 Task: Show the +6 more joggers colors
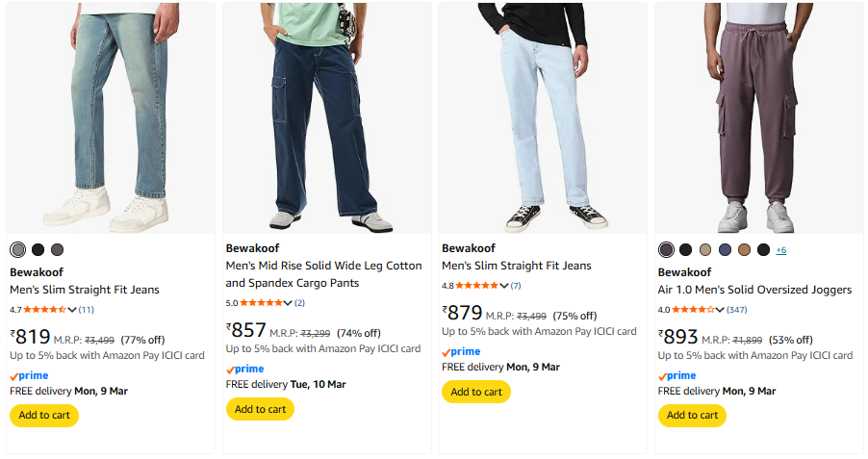(781, 250)
